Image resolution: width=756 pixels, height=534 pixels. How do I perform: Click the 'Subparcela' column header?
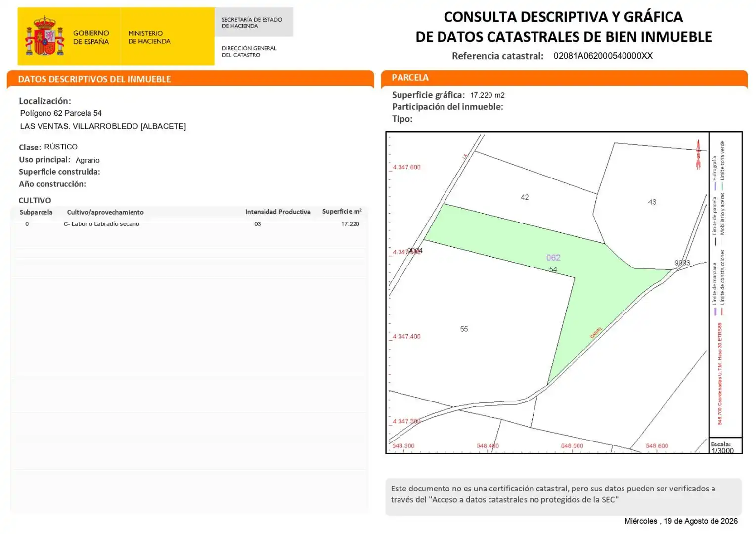point(36,212)
